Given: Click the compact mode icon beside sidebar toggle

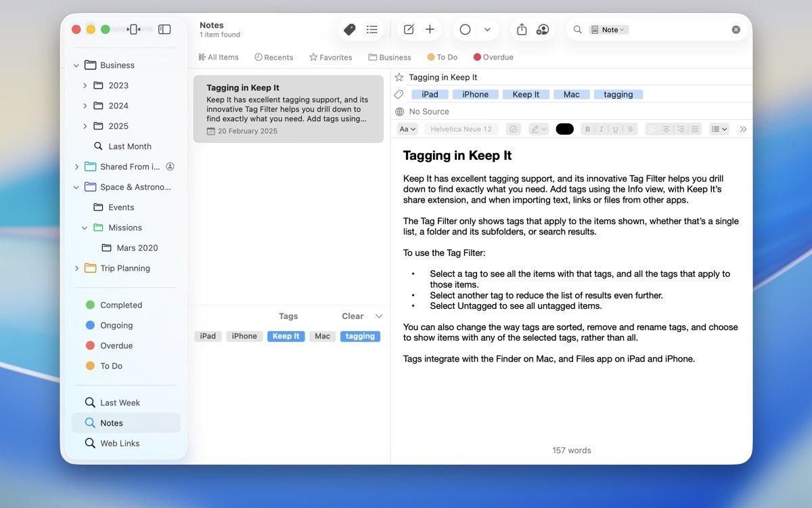Looking at the screenshot, I should pyautogui.click(x=134, y=29).
